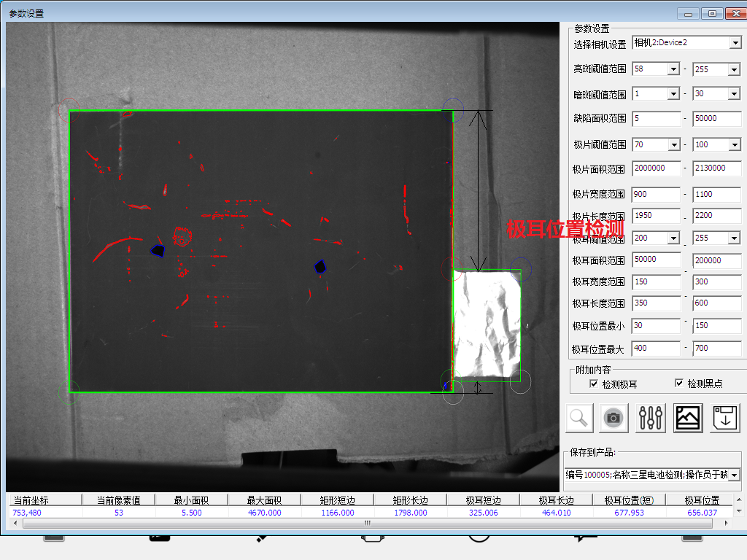The height and width of the screenshot is (560, 747).
Task: Click the 极片长度 maximum field 2200
Action: point(717,216)
